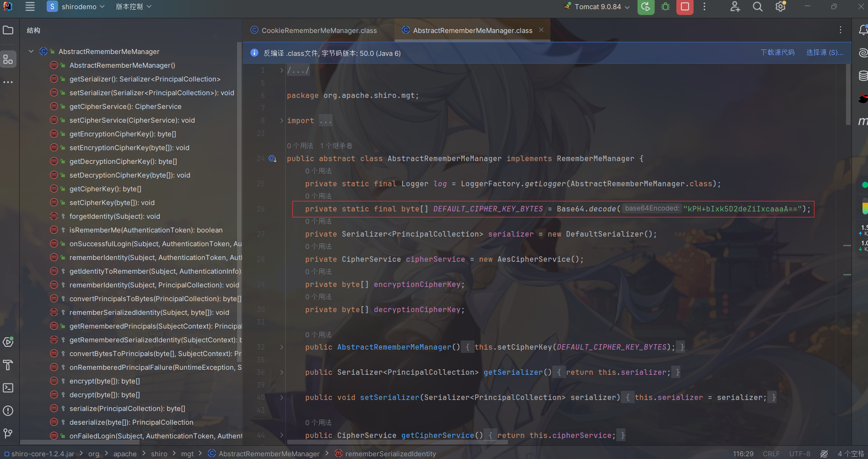This screenshot has height=459, width=868.
Task: Open the Maven tool window
Action: [x=863, y=121]
